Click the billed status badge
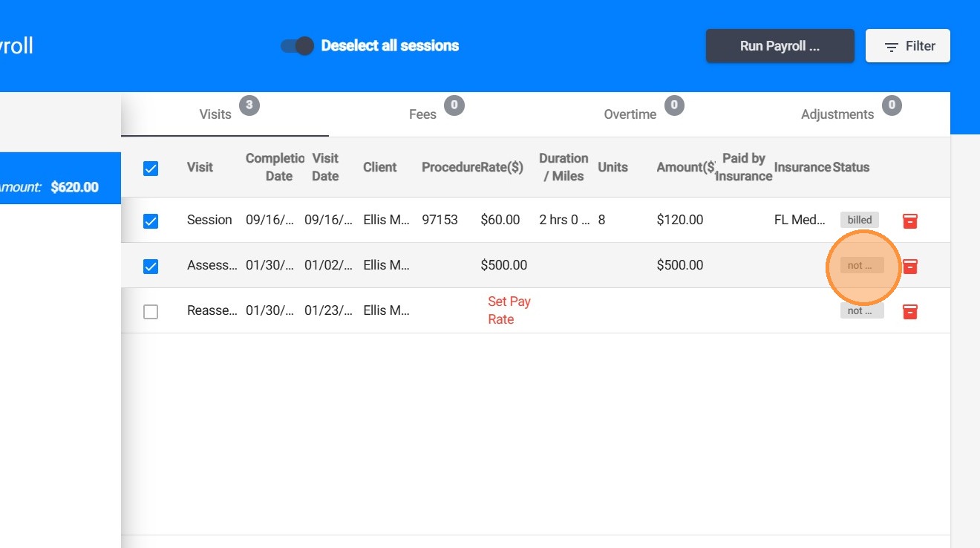Image resolution: width=980 pixels, height=548 pixels. [860, 220]
